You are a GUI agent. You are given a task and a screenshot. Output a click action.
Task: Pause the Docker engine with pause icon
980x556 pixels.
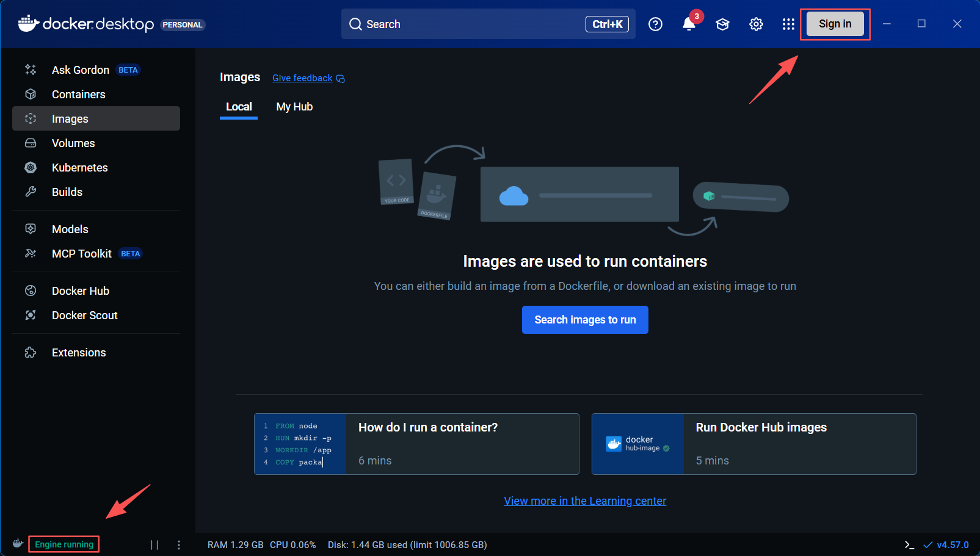tap(154, 544)
